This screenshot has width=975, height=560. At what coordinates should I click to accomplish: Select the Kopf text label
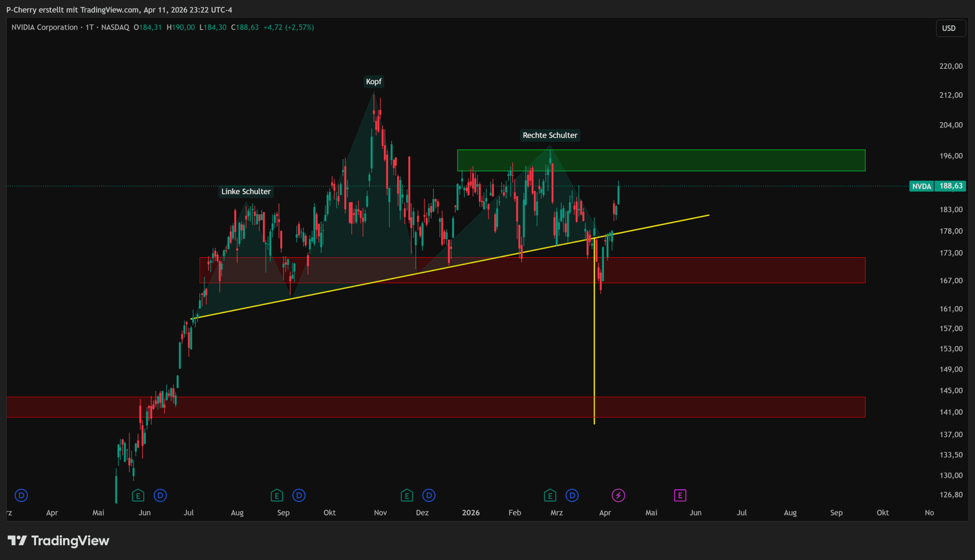(x=373, y=81)
